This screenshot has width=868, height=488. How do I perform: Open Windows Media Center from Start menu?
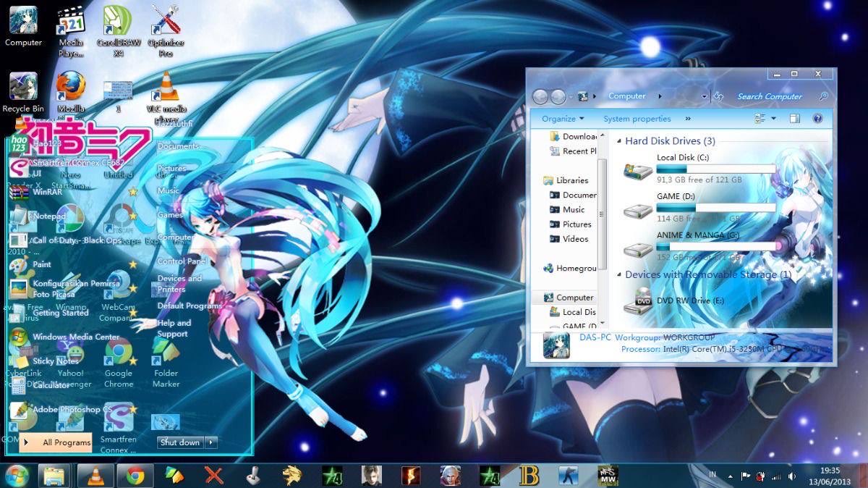pos(65,337)
